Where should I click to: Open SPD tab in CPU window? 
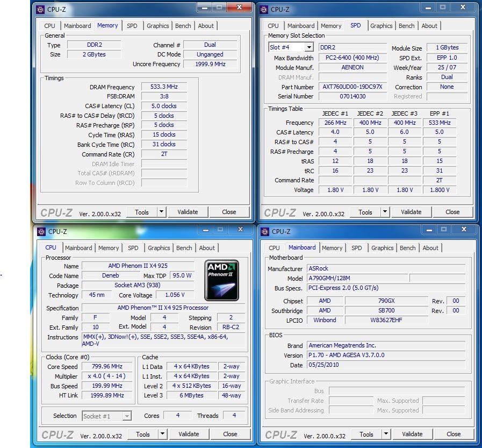click(x=133, y=248)
